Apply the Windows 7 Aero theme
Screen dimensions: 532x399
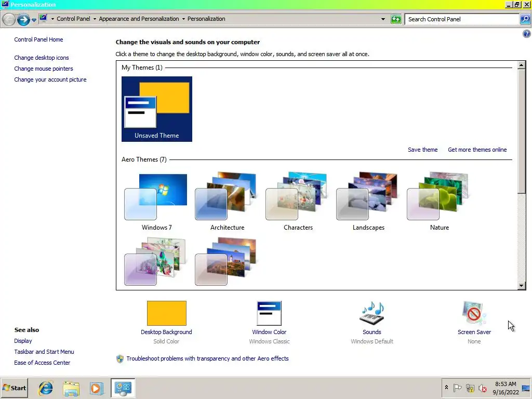click(156, 202)
